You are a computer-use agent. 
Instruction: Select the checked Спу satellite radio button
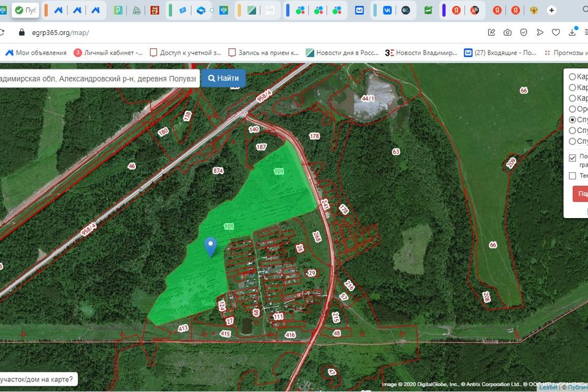(572, 119)
